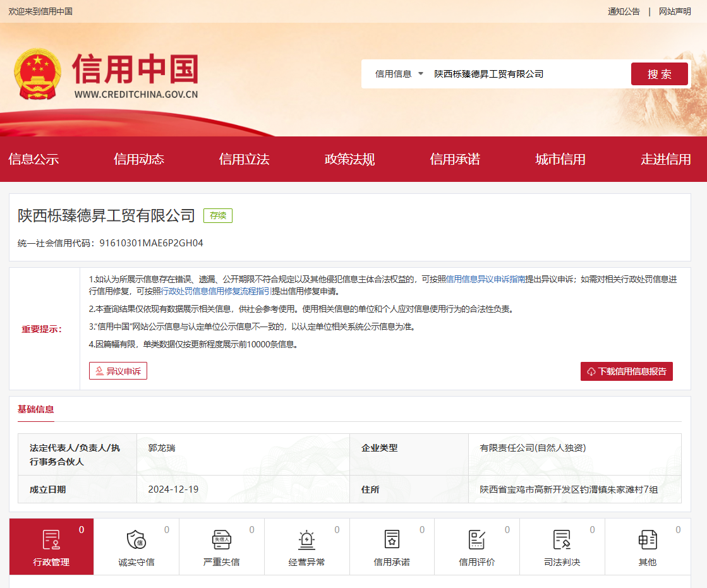Open the 信用信息异议申诉指南 link
The height and width of the screenshot is (588, 707).
point(486,279)
